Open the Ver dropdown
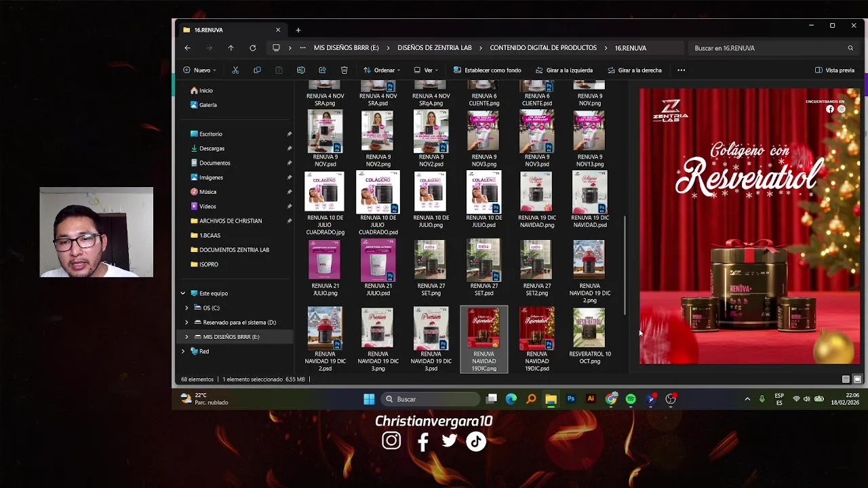This screenshot has height=488, width=868. (x=426, y=70)
